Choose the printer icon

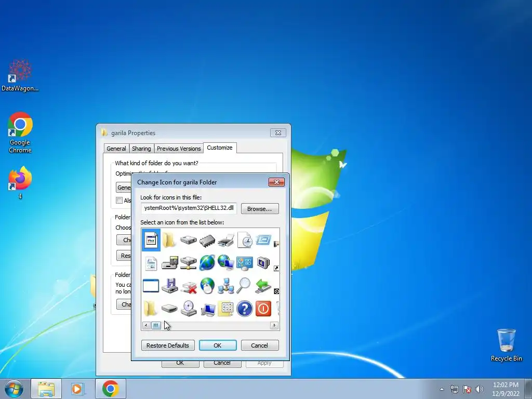[226, 240]
